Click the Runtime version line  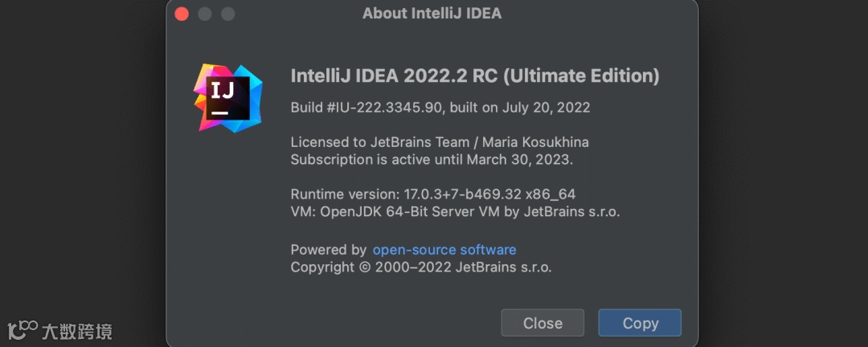tap(432, 194)
